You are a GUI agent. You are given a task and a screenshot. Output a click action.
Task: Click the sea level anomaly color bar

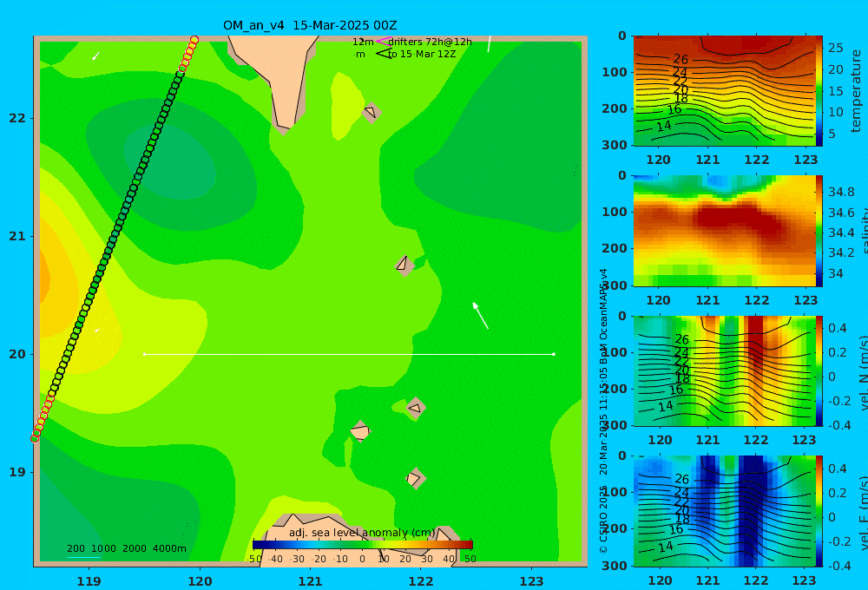pos(363,545)
